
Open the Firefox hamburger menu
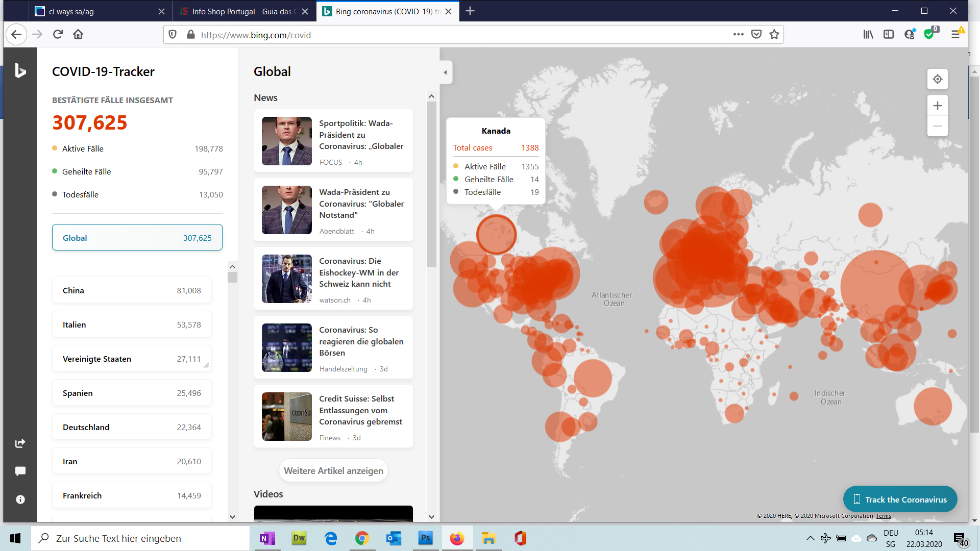click(x=955, y=35)
